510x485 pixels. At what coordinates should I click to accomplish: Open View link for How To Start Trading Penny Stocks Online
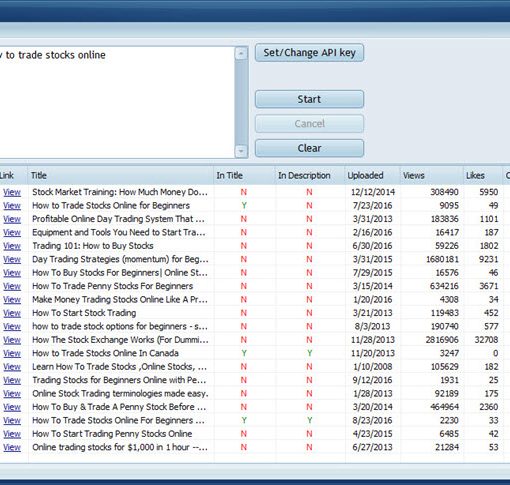[x=12, y=434]
